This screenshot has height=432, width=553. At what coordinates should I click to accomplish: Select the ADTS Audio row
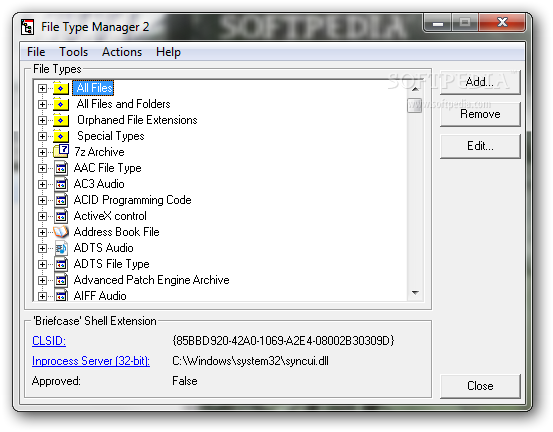[103, 248]
